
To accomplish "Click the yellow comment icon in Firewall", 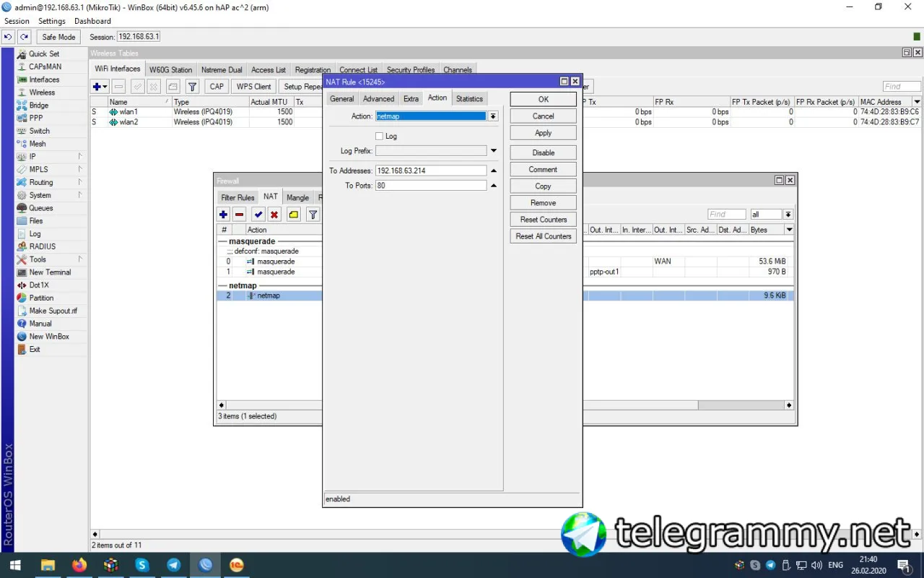I will pos(294,215).
